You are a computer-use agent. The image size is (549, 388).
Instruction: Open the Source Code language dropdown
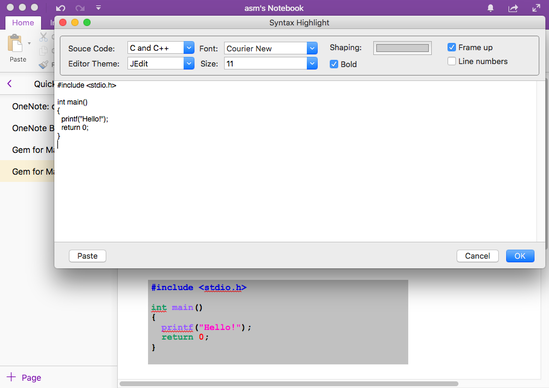(x=189, y=48)
